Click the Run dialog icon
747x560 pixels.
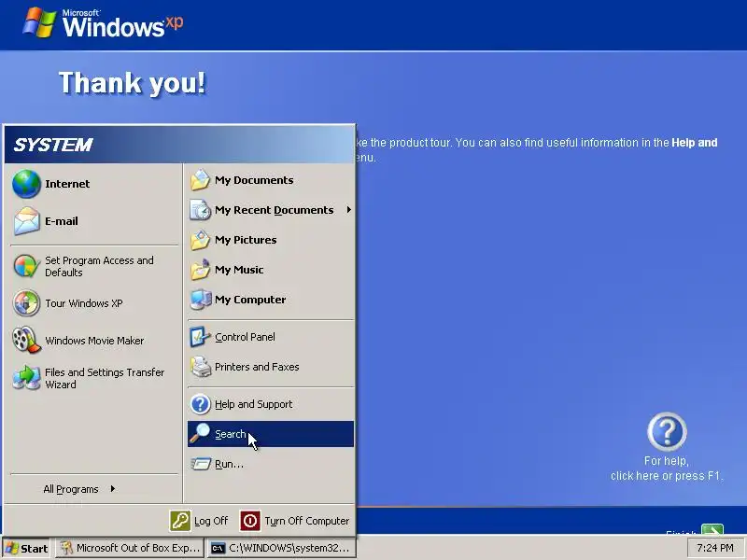click(201, 464)
